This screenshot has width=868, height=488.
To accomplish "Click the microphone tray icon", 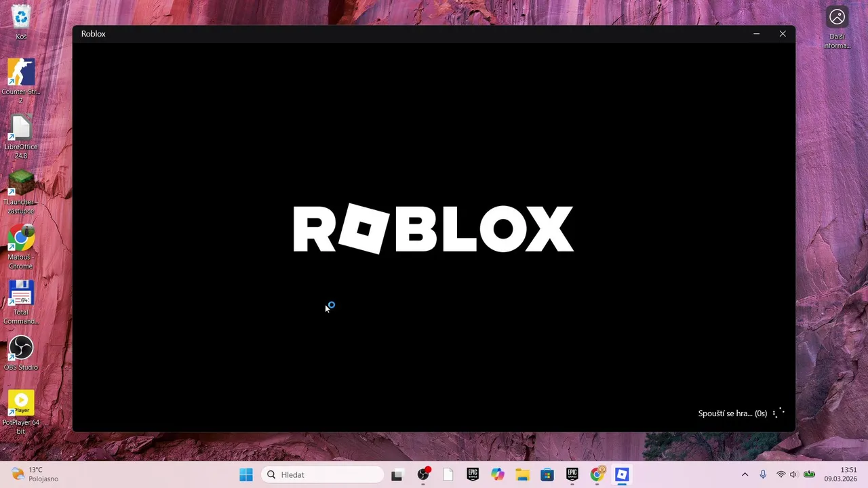I will (x=763, y=474).
